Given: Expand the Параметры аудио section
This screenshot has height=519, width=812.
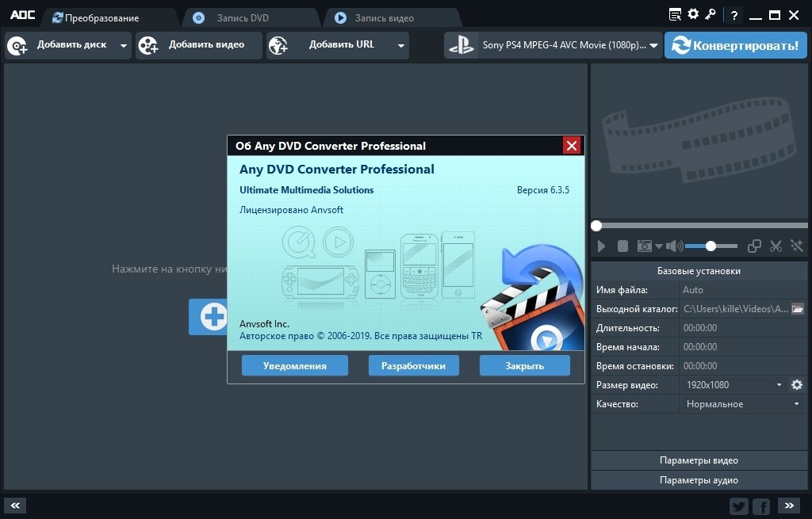Looking at the screenshot, I should [x=699, y=480].
